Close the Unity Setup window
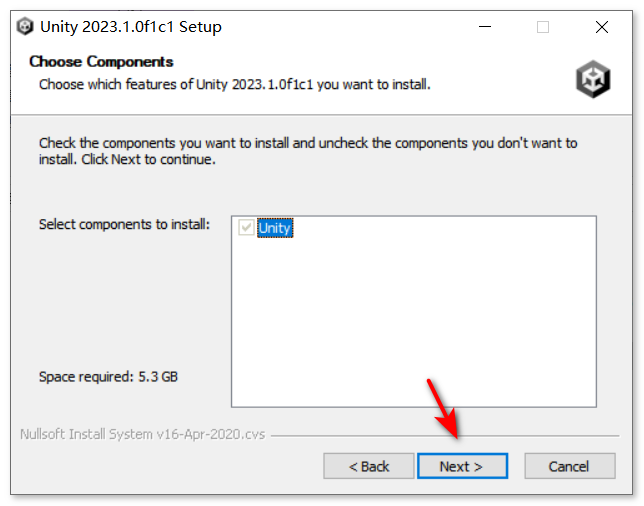The image size is (644, 506). tap(602, 27)
